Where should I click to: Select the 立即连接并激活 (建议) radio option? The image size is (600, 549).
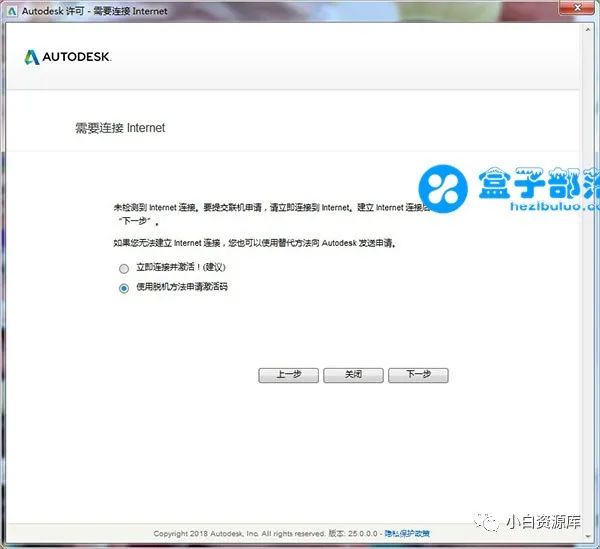pos(124,269)
